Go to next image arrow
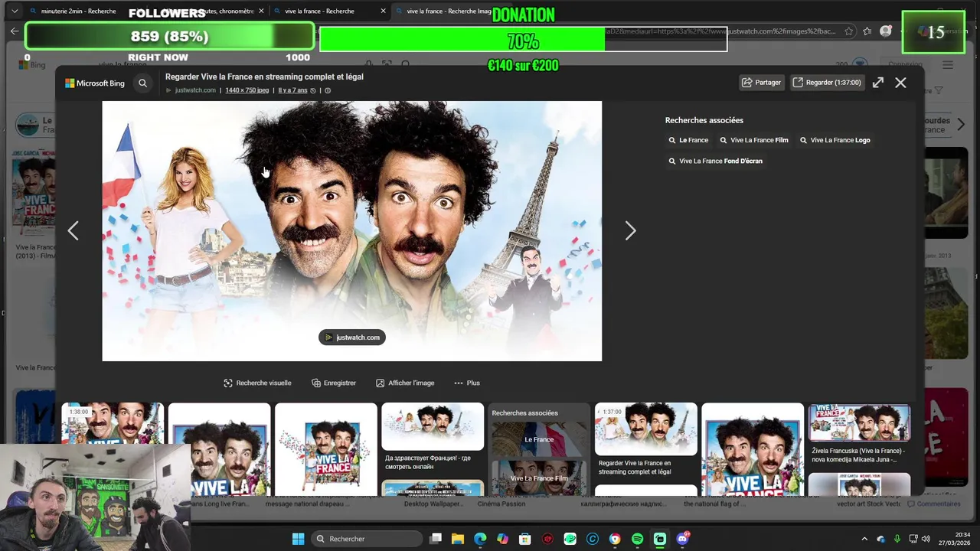The height and width of the screenshot is (551, 980). coord(630,230)
